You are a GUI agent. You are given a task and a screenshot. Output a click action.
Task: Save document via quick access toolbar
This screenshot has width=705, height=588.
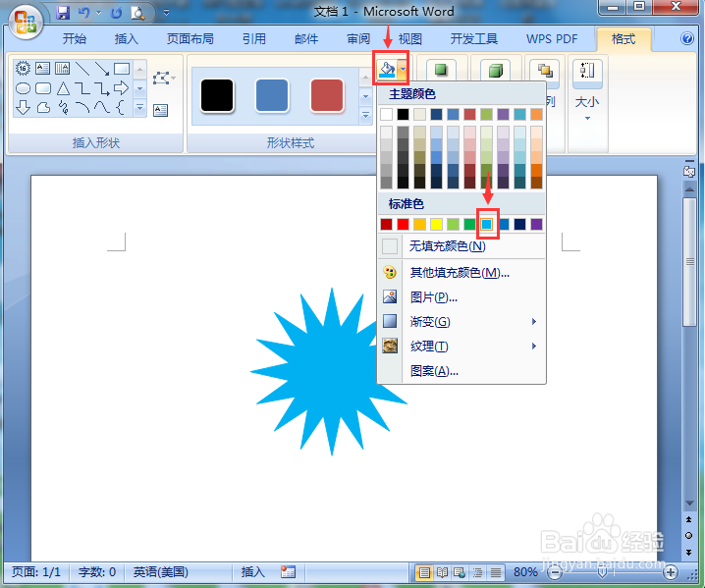coord(63,13)
